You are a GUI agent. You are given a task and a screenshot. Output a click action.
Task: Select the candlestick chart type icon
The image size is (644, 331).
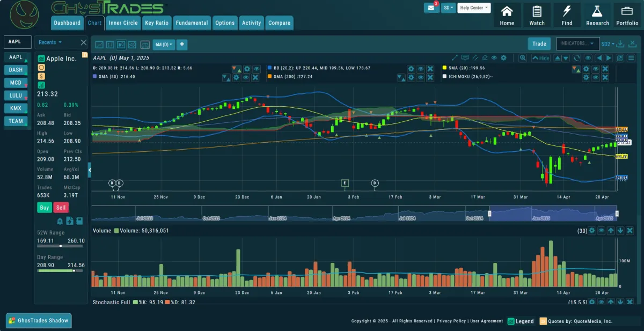tap(121, 45)
